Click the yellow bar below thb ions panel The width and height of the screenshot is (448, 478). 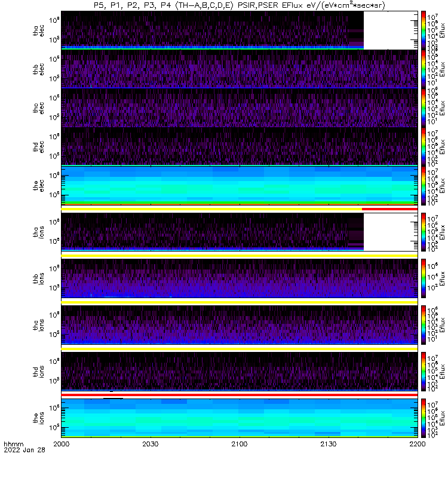tap(240, 302)
